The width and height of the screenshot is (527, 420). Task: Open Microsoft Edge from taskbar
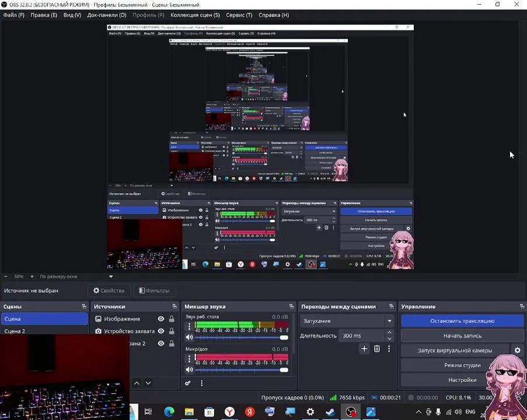tap(169, 412)
